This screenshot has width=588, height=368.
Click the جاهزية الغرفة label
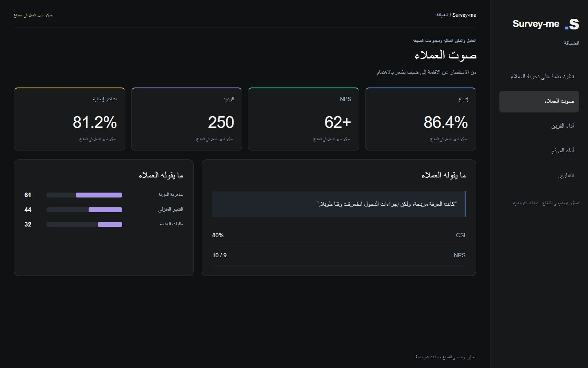[x=171, y=195]
